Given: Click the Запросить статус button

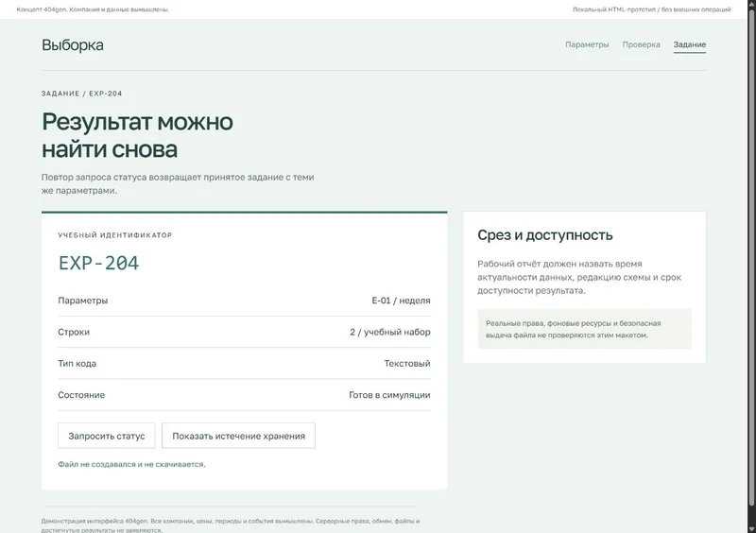Looking at the screenshot, I should tap(107, 436).
